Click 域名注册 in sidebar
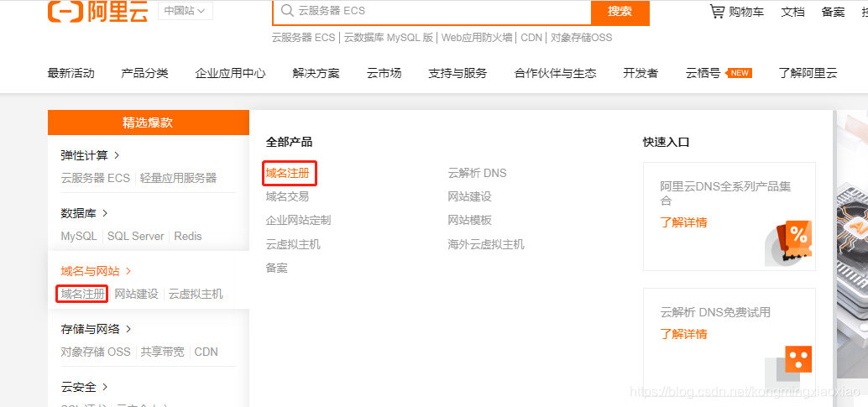 (82, 294)
